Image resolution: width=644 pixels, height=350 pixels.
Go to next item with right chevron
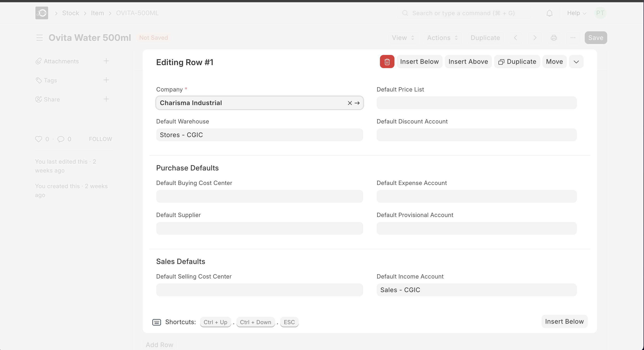pos(535,38)
